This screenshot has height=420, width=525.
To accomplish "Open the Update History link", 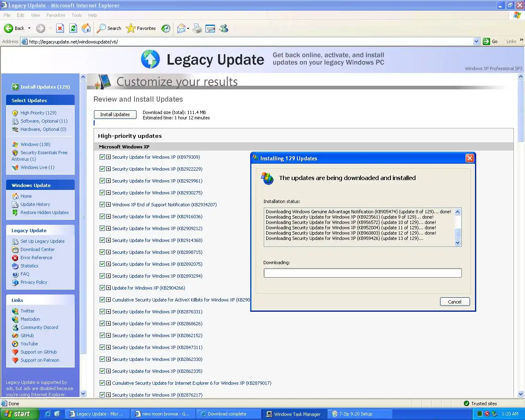I will coord(35,204).
